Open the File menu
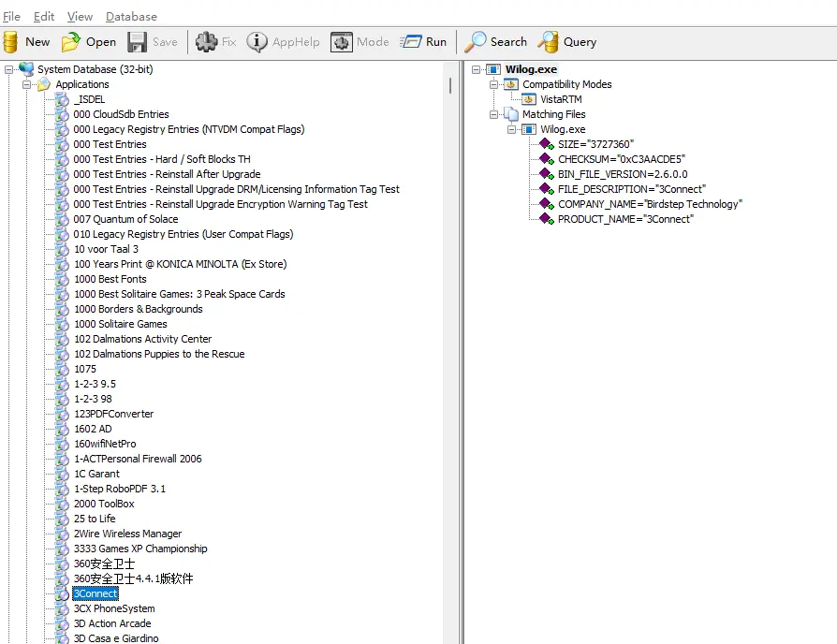 coord(11,17)
